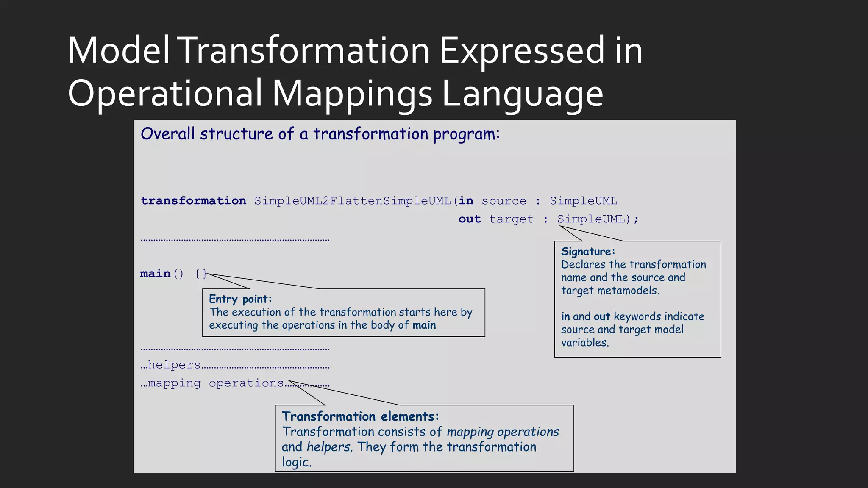
Task: Click 'source : SimpleUML' parameter text
Action: point(549,201)
